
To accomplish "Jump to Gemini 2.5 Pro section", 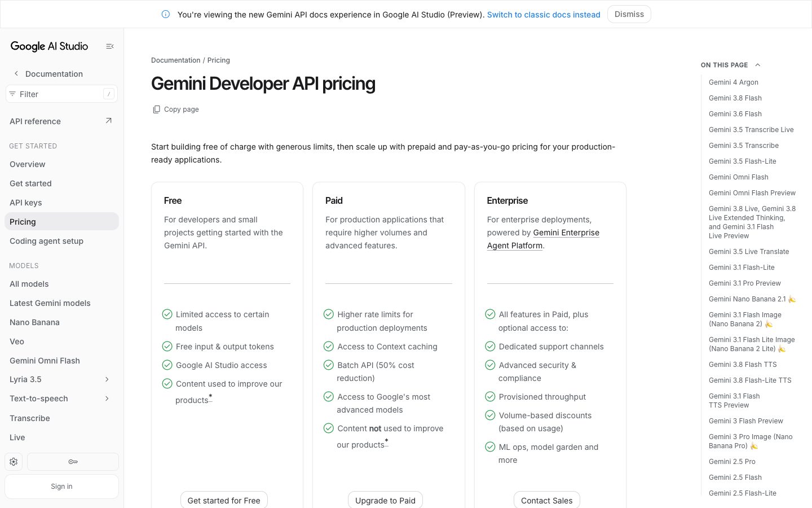I will click(732, 462).
